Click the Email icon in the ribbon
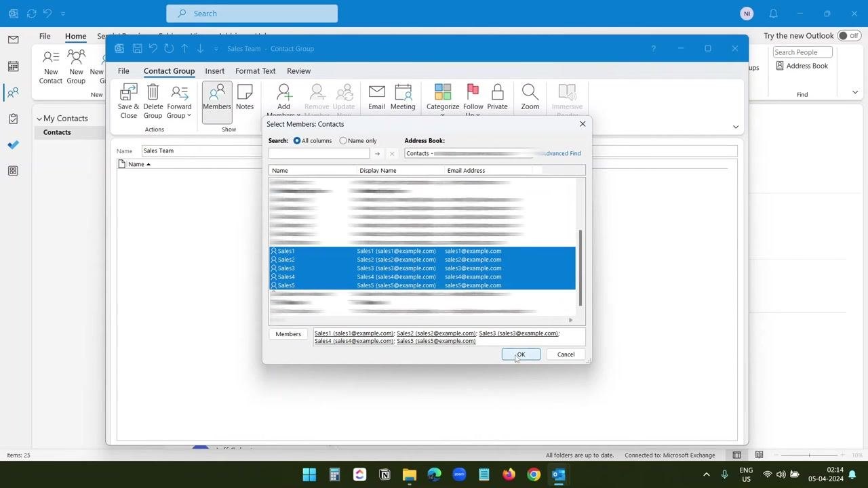 [x=376, y=98]
